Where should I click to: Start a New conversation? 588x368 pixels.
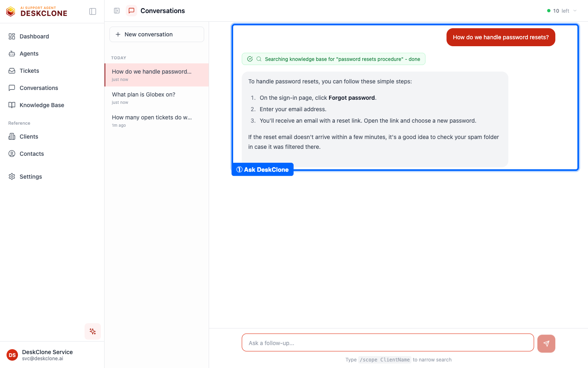(157, 34)
